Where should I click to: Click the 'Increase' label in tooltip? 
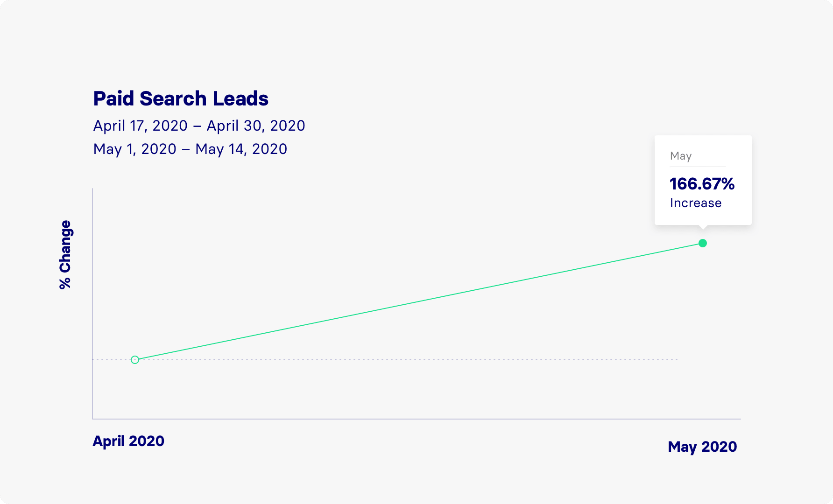click(x=695, y=203)
